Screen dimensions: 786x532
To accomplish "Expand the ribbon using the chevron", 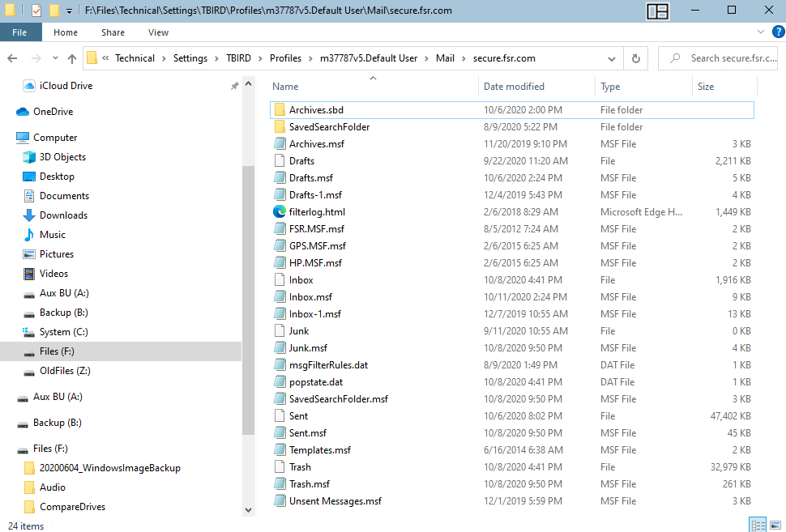I will (759, 32).
